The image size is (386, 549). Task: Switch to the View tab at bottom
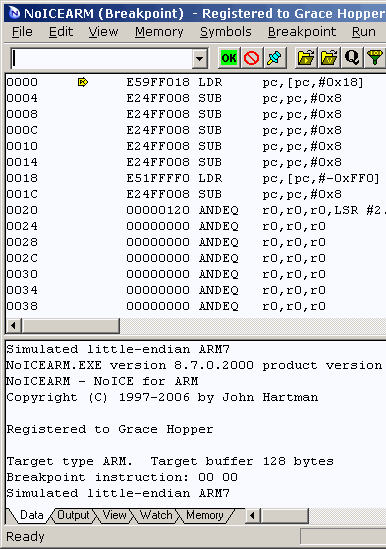[115, 515]
